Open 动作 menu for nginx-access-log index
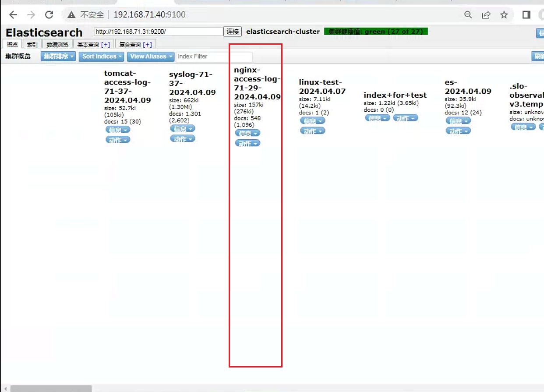This screenshot has width=544, height=392. [x=247, y=143]
